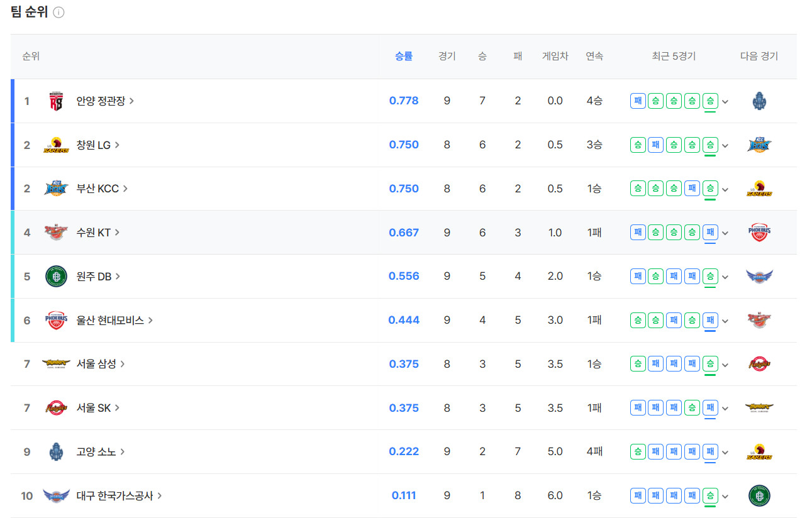Image resolution: width=812 pixels, height=518 pixels.
Task: Open 안양 정관장's next opponent logo
Action: [759, 101]
